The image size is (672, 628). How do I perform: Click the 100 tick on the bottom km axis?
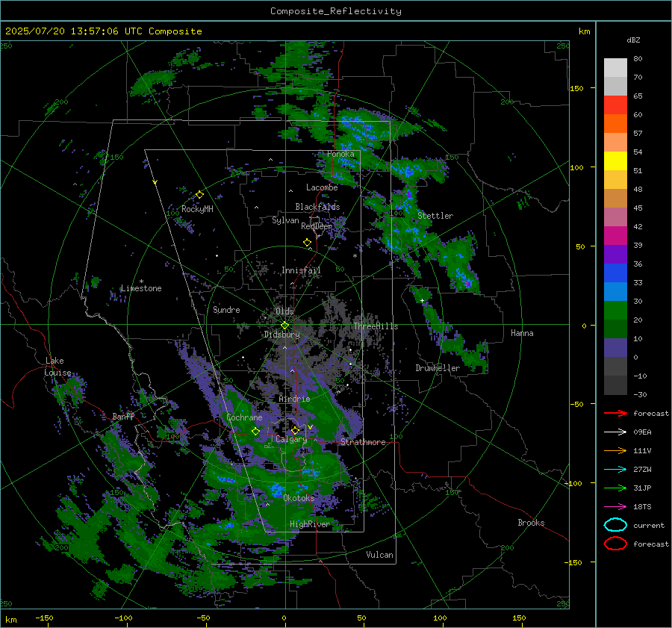(440, 618)
